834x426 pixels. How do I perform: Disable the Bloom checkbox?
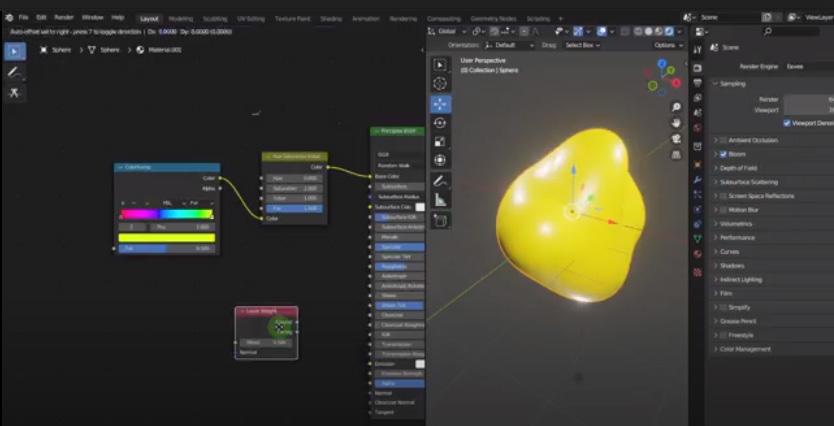[723, 154]
